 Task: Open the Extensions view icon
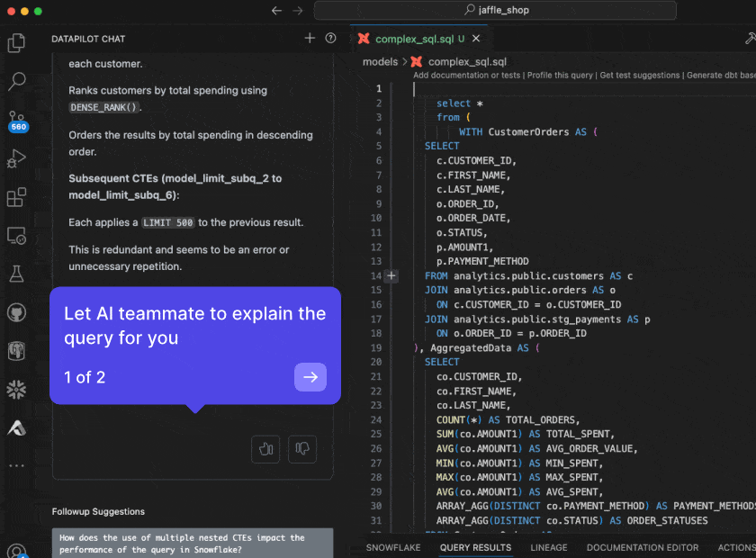16,198
